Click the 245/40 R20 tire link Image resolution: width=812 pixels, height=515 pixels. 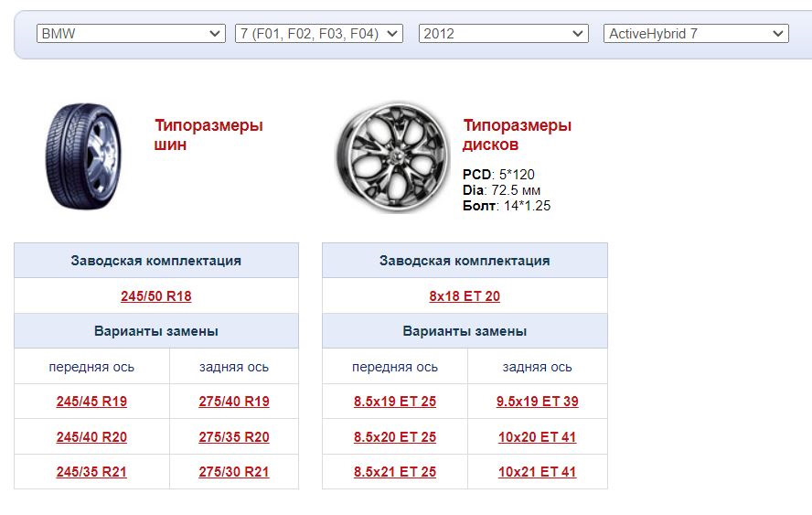point(91,437)
